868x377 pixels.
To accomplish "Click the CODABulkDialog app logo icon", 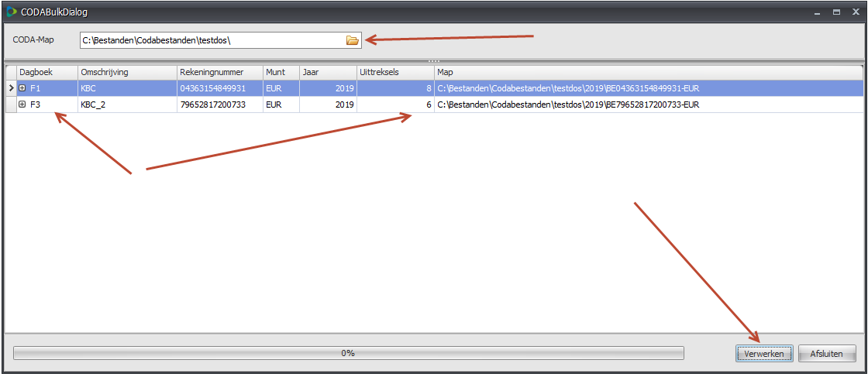I will click(11, 12).
